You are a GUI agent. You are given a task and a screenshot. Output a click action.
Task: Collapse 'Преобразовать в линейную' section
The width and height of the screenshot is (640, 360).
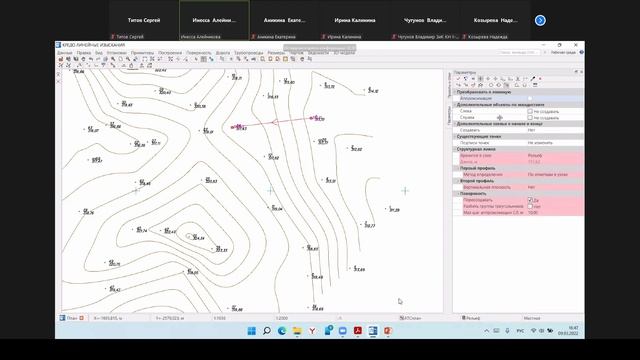(455, 92)
